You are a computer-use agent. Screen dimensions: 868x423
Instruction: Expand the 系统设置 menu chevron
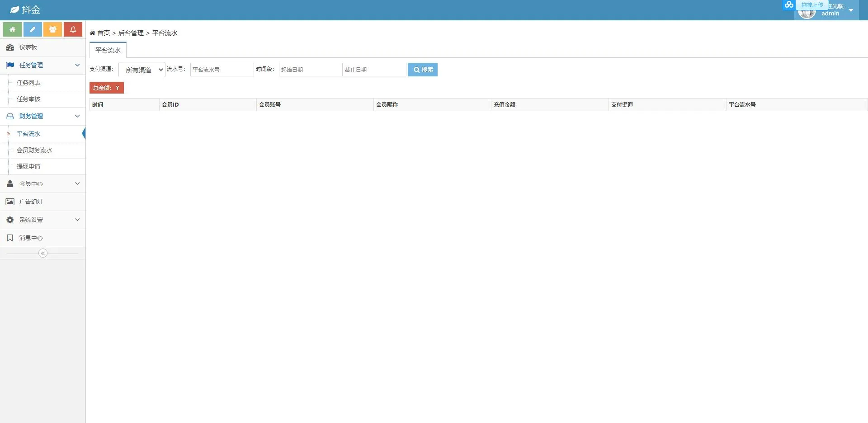coord(77,220)
